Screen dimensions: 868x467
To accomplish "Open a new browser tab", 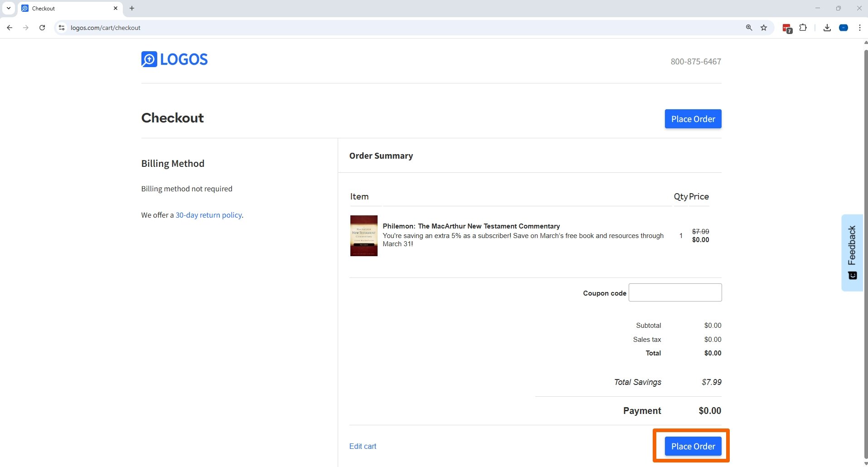I will (132, 8).
